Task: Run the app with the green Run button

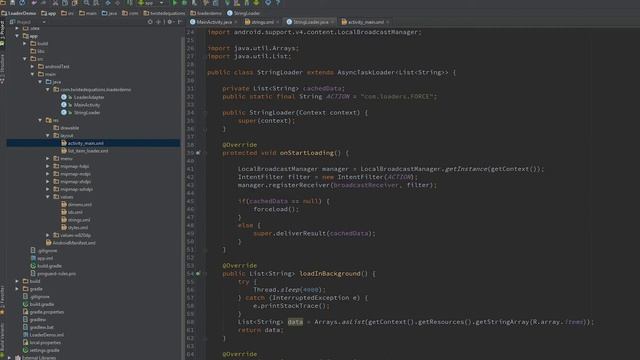Action: [x=174, y=3]
